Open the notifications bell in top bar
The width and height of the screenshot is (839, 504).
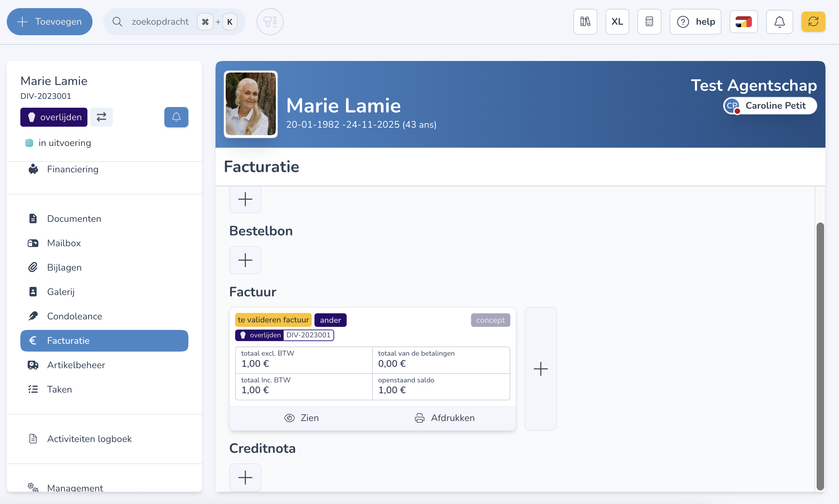tap(779, 22)
